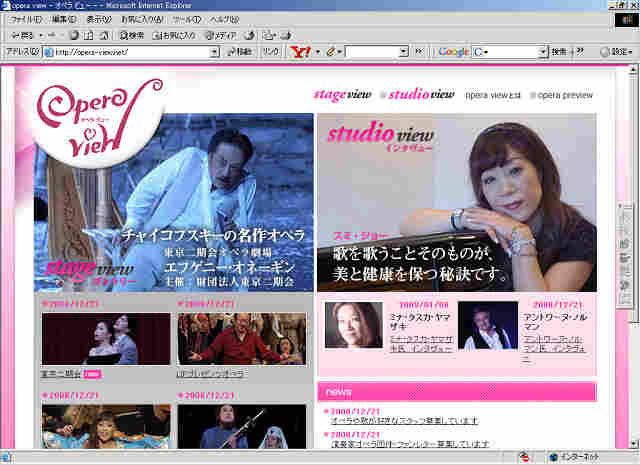640x465 pixels.
Task: Open the Yahoo! logo dropdown arrow
Action: (x=318, y=52)
